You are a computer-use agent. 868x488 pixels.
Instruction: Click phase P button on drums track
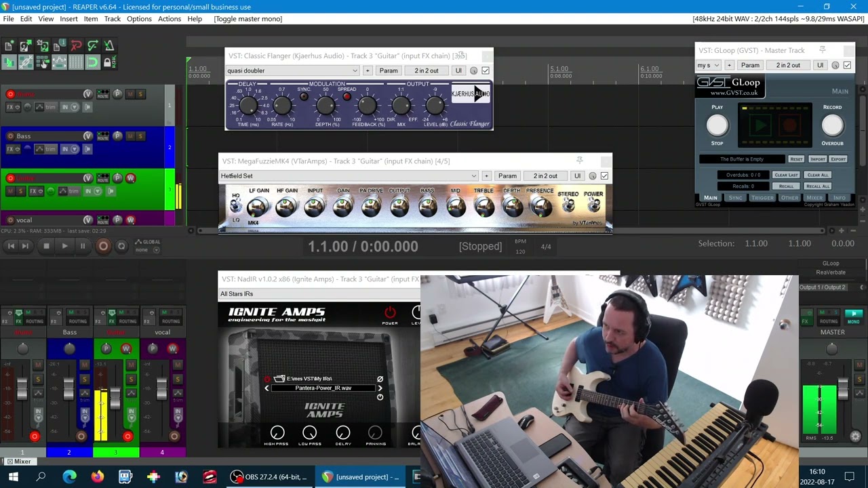(117, 94)
